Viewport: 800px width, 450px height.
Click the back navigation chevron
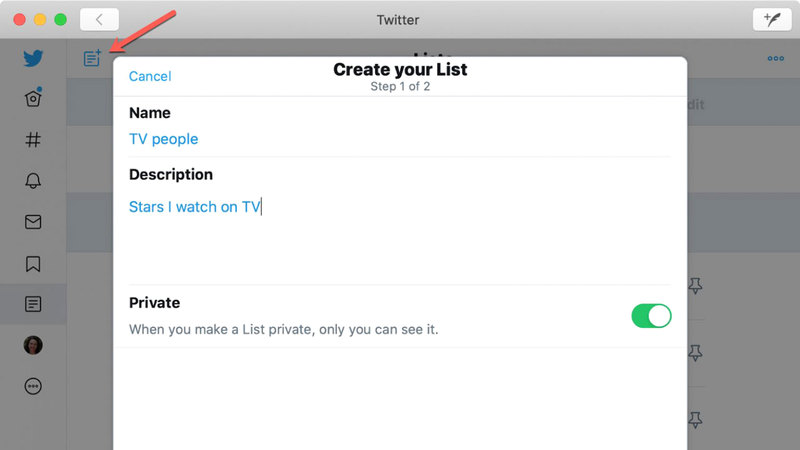click(99, 19)
